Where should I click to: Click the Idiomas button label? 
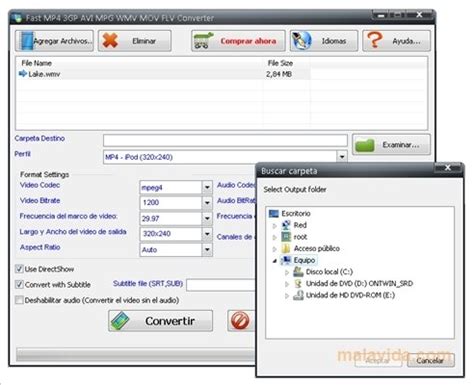coord(334,41)
